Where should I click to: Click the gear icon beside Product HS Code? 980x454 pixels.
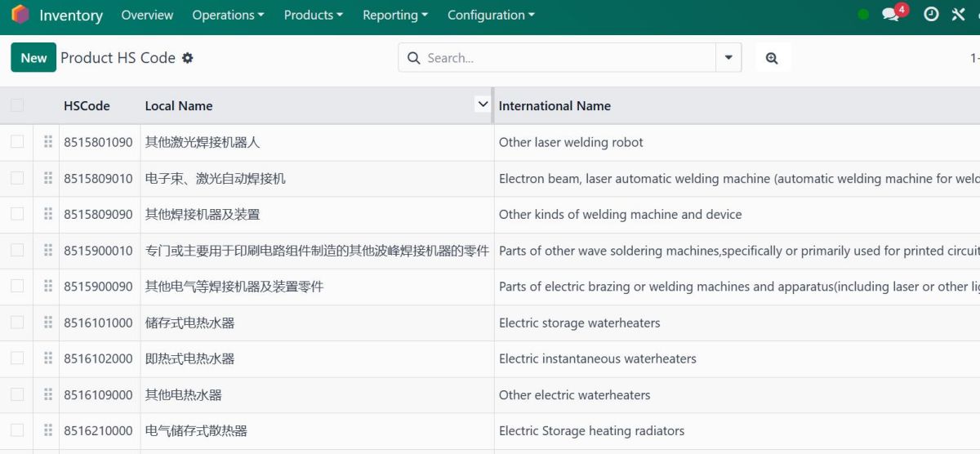[188, 58]
